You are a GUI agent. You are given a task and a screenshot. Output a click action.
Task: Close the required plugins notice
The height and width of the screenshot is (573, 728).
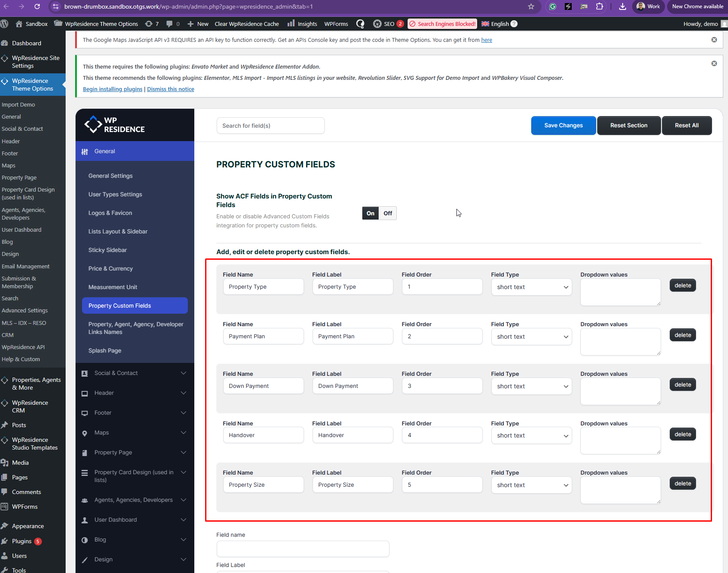pos(714,63)
